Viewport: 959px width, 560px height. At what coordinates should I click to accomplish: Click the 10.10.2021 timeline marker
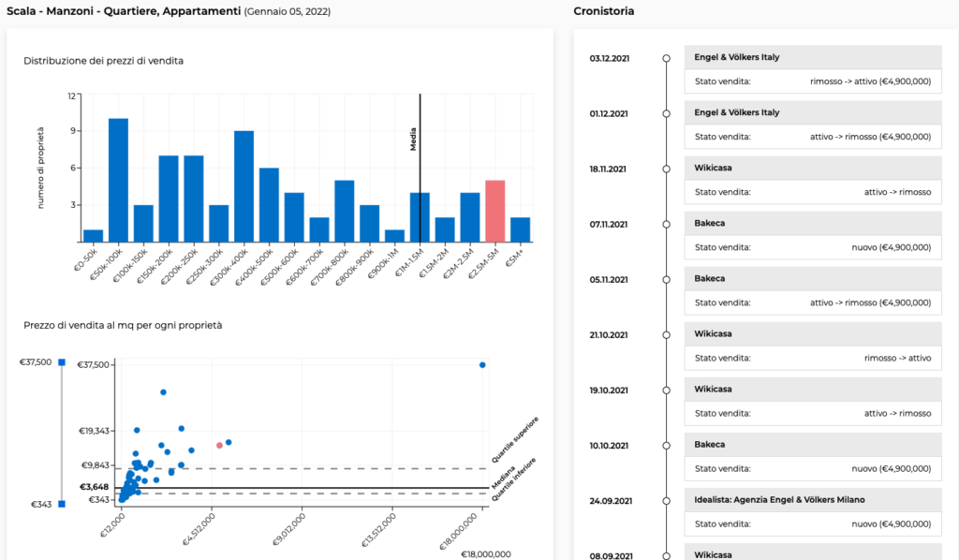(x=667, y=446)
